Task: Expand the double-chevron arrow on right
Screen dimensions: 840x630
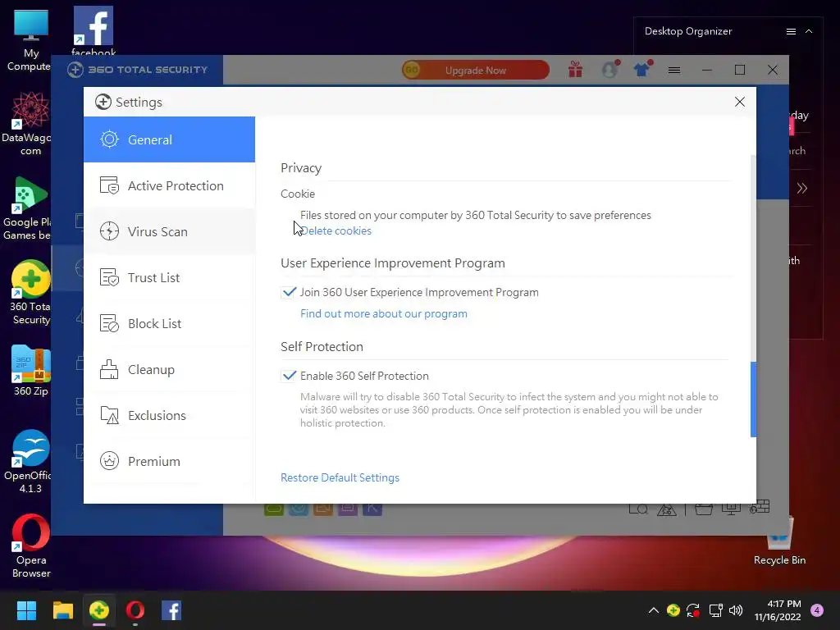Action: 802,188
